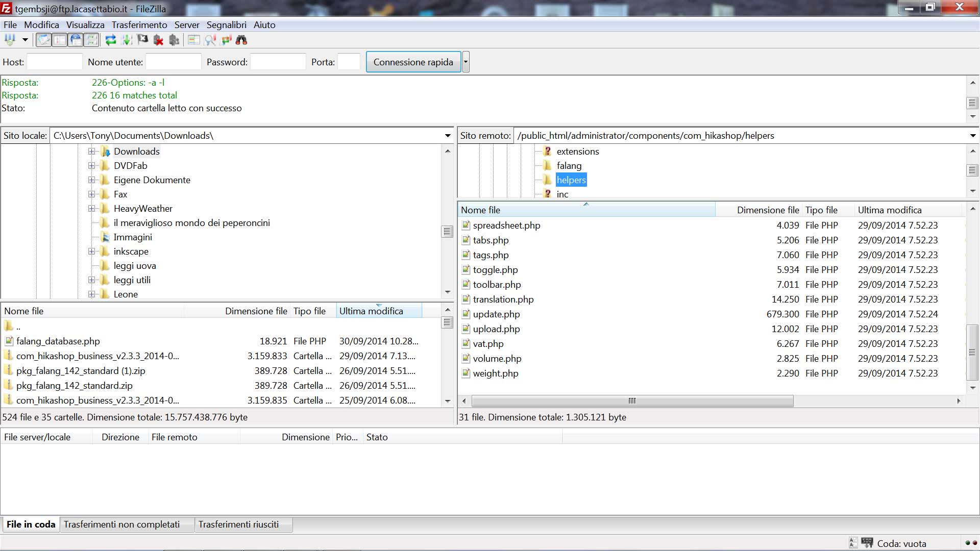Expand the Leone folder node
This screenshot has height=551, width=980.
pyautogui.click(x=91, y=294)
